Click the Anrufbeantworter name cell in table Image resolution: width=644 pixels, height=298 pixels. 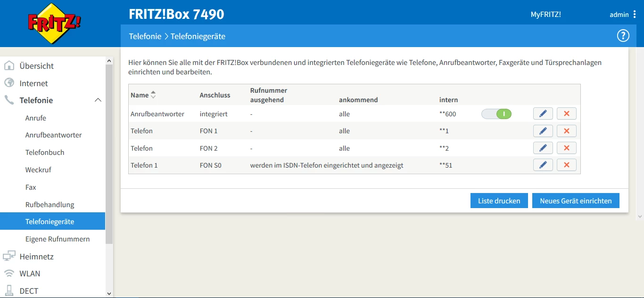[157, 114]
